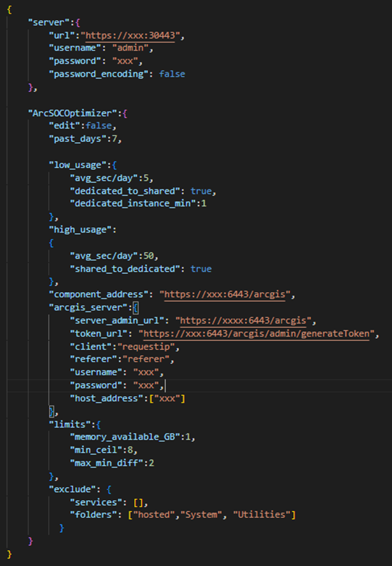392x566 pixels.
Task: Select the true value of dedicated_to_shared
Action: pyautogui.click(x=201, y=191)
